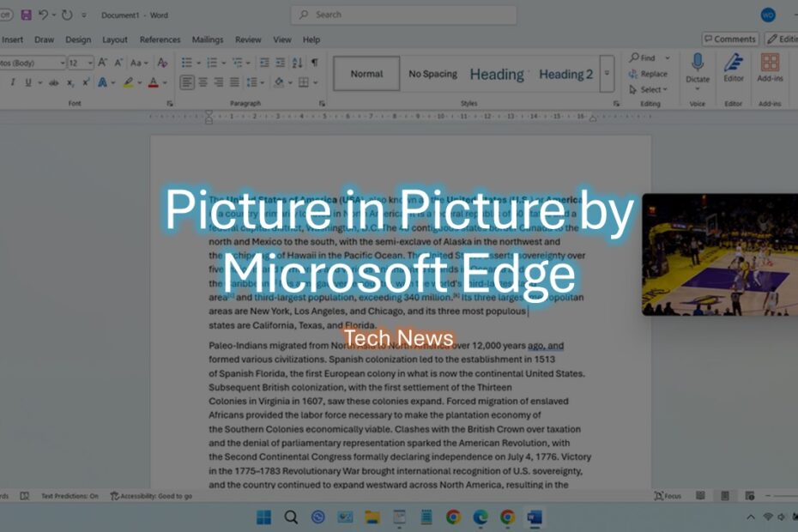The width and height of the screenshot is (798, 532).
Task: Increase font size with the larger A icon
Action: point(102,63)
